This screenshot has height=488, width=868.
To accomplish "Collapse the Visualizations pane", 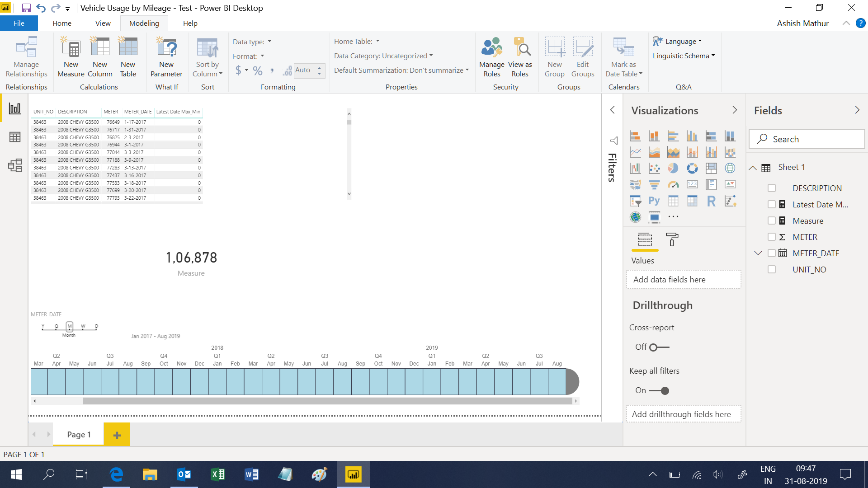I will [735, 110].
